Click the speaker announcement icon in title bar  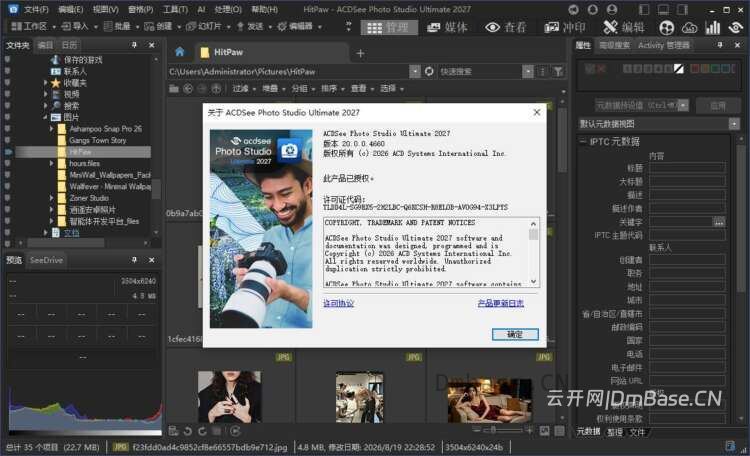coord(573,10)
